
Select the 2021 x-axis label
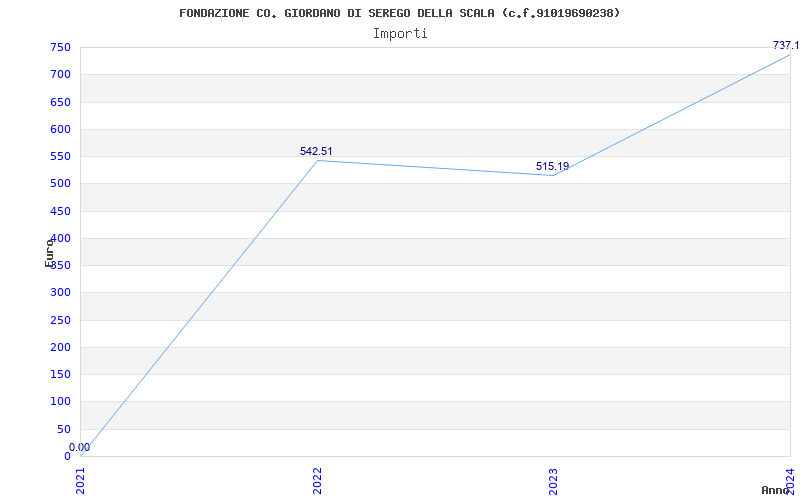(81, 481)
